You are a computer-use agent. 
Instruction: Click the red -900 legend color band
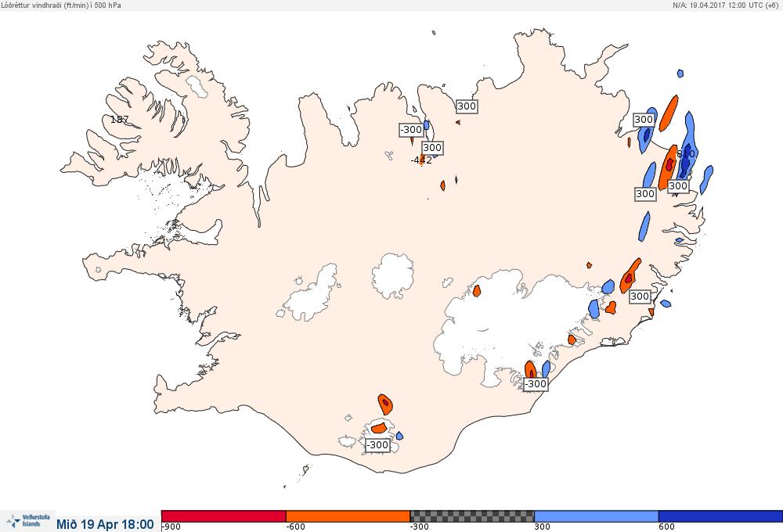point(224,516)
